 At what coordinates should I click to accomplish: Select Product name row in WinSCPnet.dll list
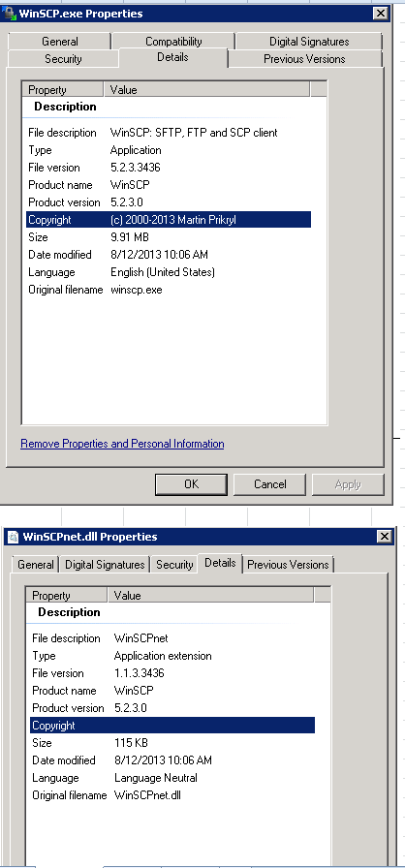[172, 691]
